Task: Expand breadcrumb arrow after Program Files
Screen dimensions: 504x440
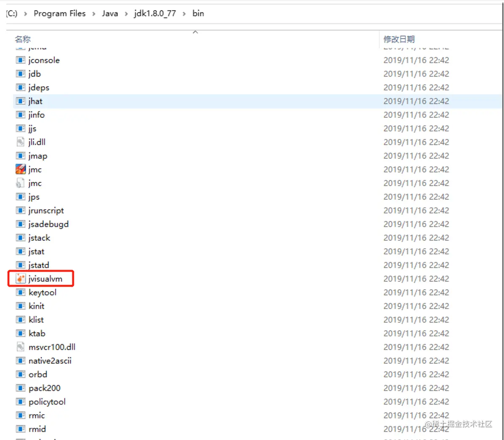Action: pos(94,14)
